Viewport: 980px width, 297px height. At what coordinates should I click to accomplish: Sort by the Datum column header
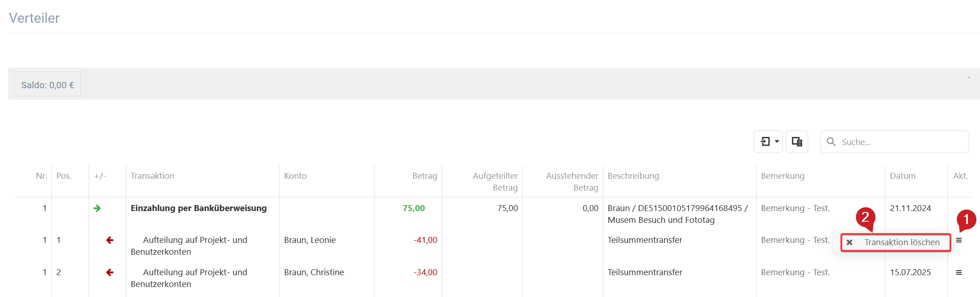point(902,176)
